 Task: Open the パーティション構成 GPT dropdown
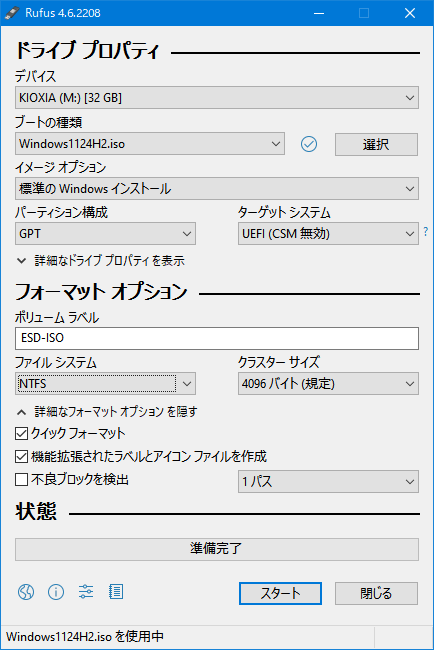(105, 234)
